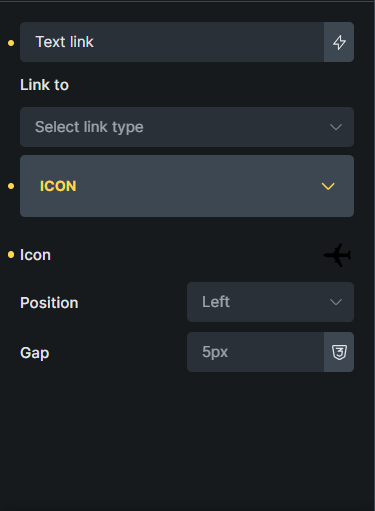
Task: Focus the Text link input field
Action: coord(172,42)
